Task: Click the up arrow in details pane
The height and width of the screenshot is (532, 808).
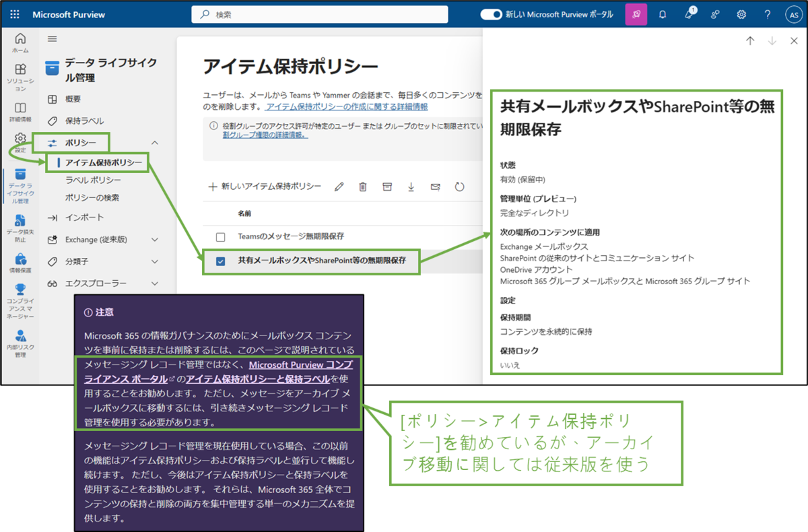Action: pos(750,41)
